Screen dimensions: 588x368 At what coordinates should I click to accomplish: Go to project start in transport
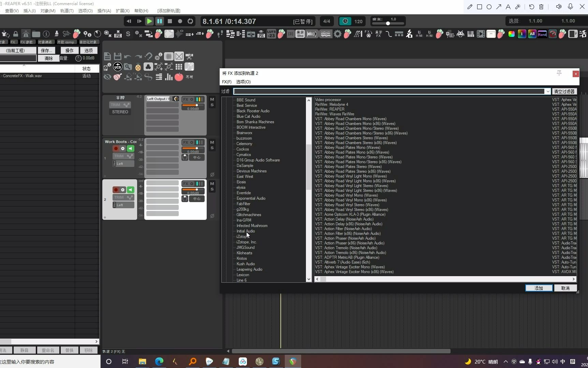129,21
